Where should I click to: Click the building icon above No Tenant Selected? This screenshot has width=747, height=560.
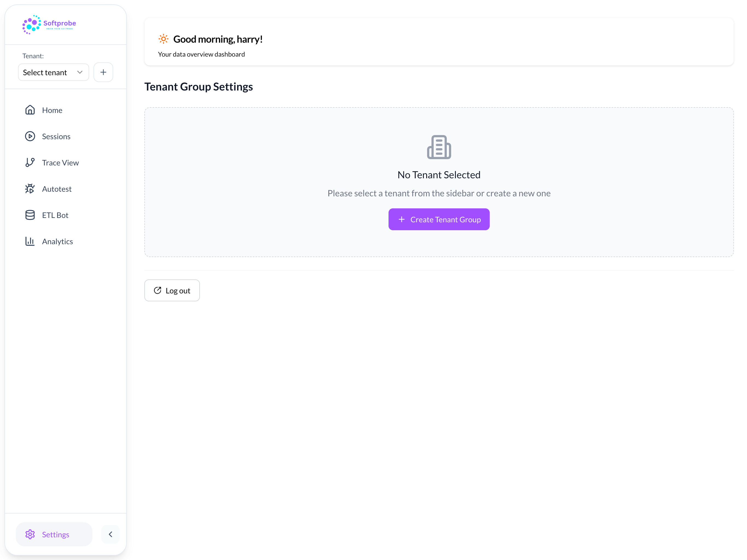(439, 147)
